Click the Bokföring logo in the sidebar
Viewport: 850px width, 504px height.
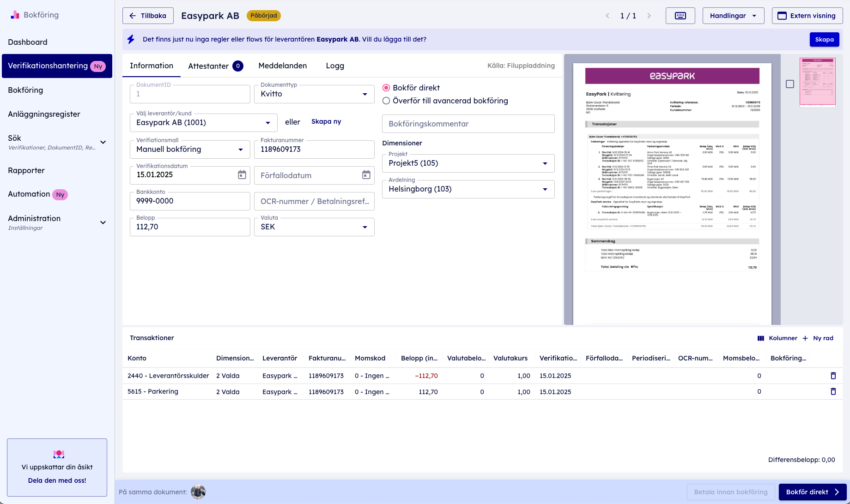15,15
